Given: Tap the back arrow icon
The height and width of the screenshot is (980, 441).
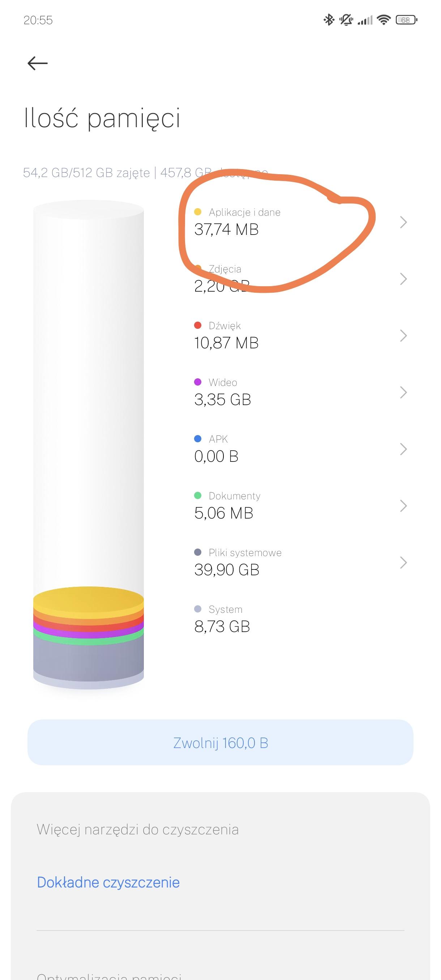Looking at the screenshot, I should point(38,63).
